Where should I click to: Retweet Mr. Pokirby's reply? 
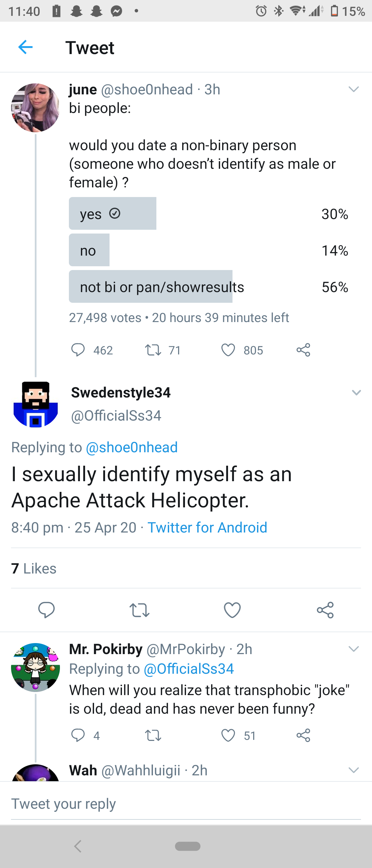tap(153, 735)
